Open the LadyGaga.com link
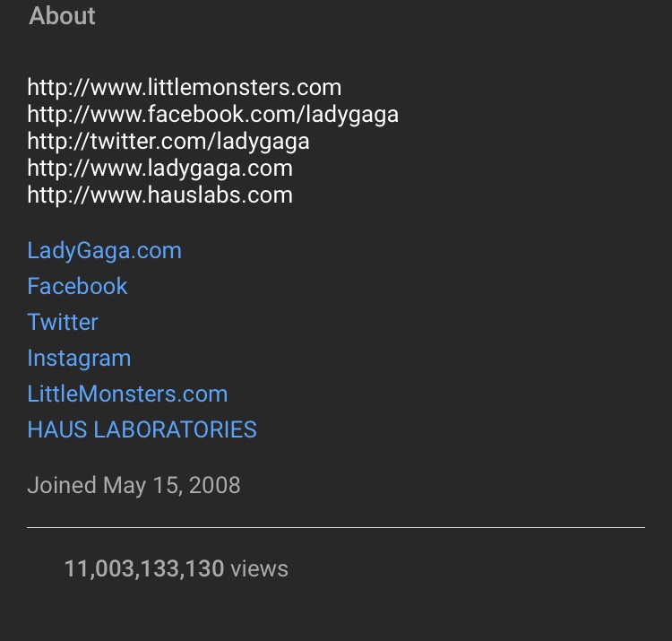Viewport: 672px width, 641px height. point(104,251)
